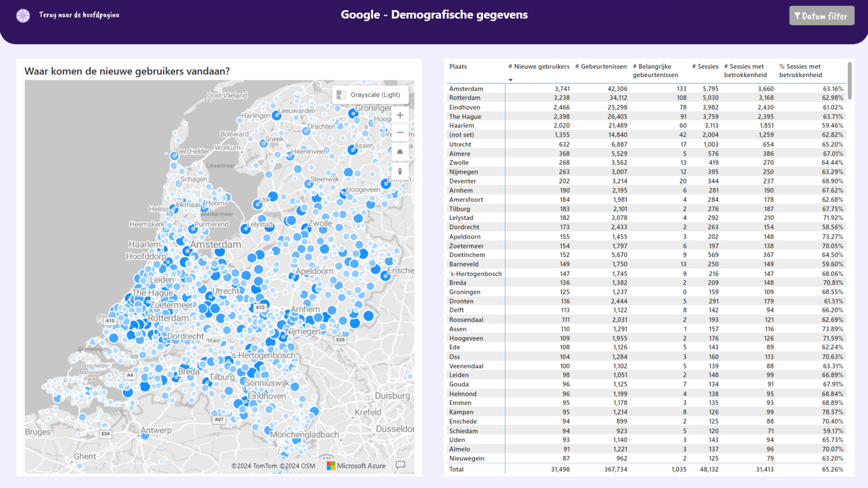
Task: Select the Groningen table row
Action: (646, 292)
